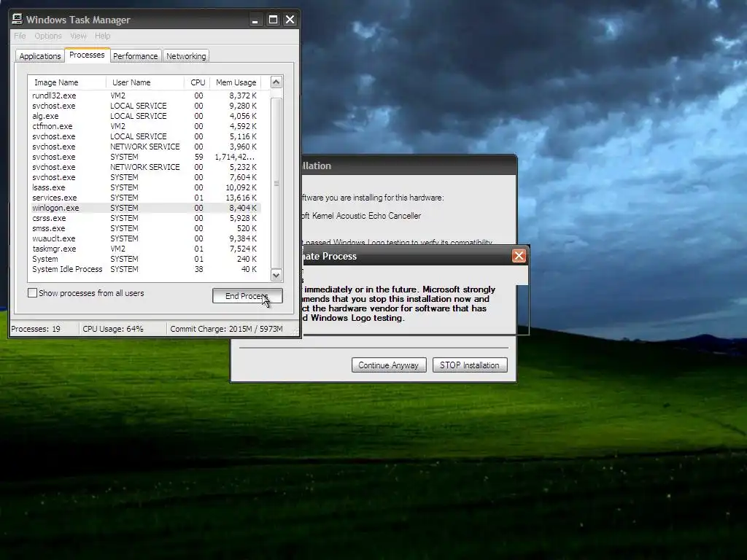The image size is (747, 560).
Task: Sort by User Name column header
Action: point(145,82)
